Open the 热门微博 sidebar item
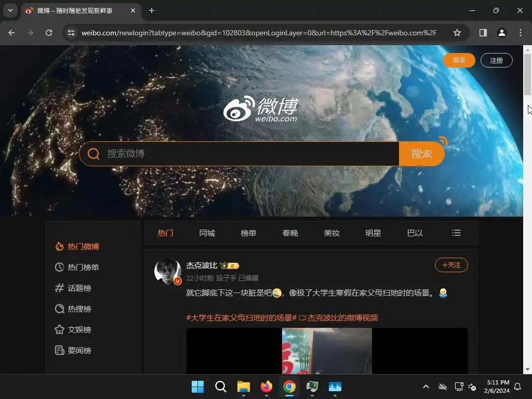532x399 pixels. (77, 247)
